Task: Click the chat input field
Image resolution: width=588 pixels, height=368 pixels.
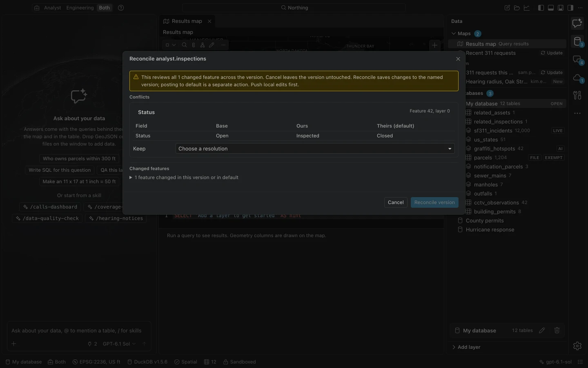Action: tap(79, 331)
